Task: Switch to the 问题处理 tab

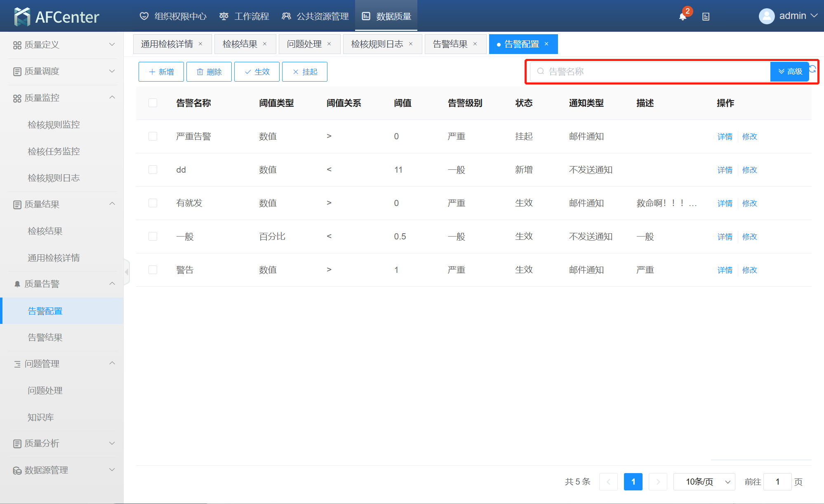Action: (x=304, y=44)
